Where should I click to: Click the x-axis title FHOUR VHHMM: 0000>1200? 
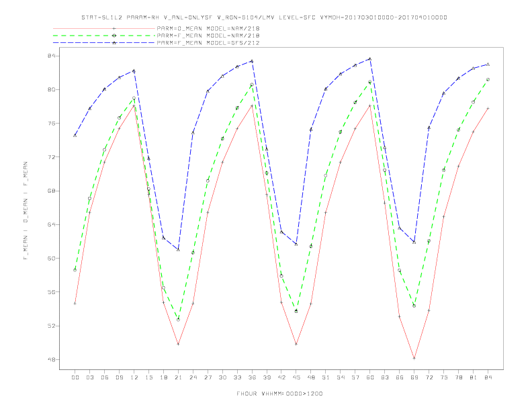click(x=279, y=394)
